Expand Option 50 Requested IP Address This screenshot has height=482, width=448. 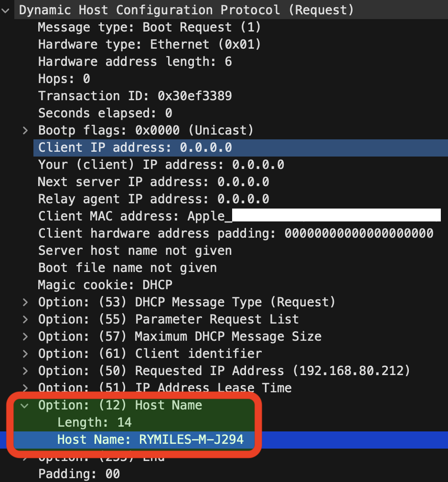[x=25, y=370]
